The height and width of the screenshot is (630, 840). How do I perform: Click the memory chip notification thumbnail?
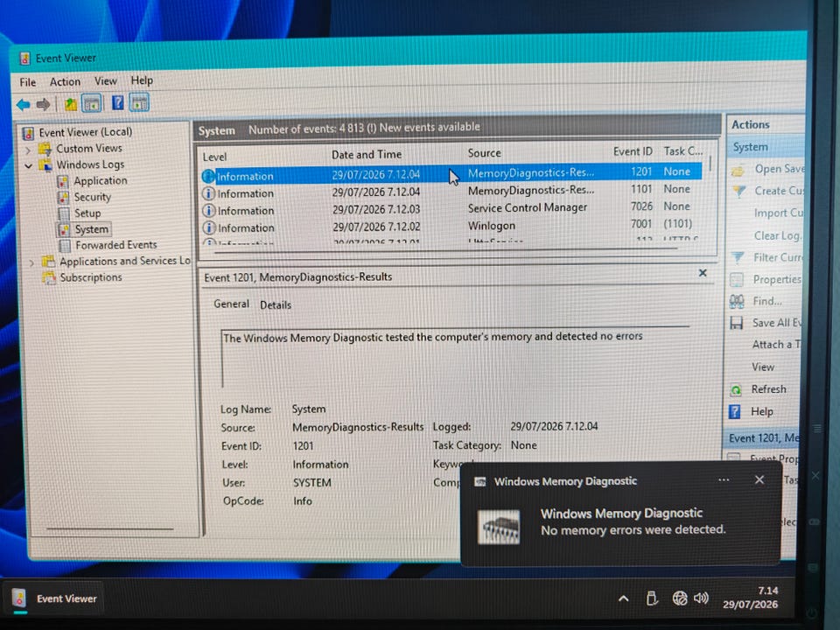499,527
